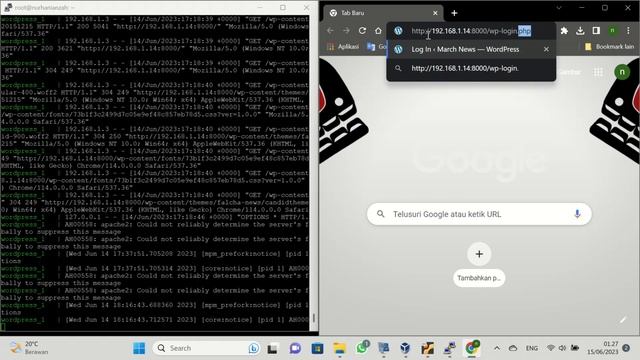Add a shortcut with the plus tile
Screen dimensions: 640x360
[x=479, y=254]
